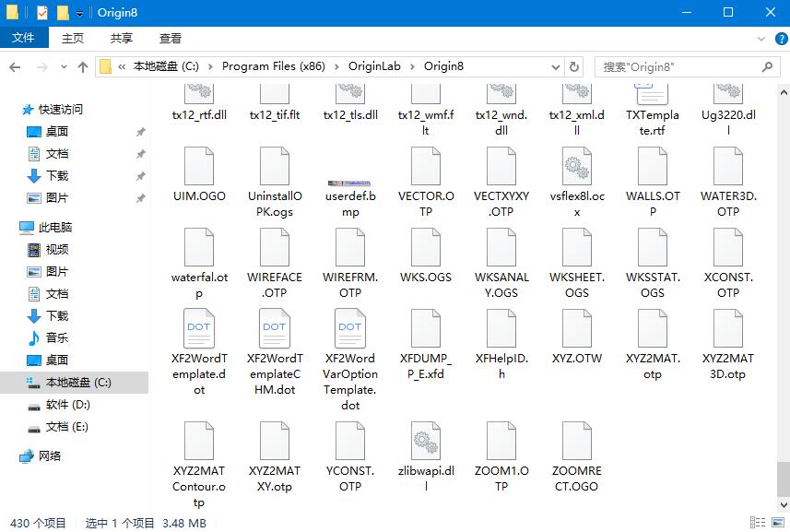Viewport: 790px width, 532px height.
Task: Open 此电脑 in the navigation pane
Action: [x=55, y=227]
